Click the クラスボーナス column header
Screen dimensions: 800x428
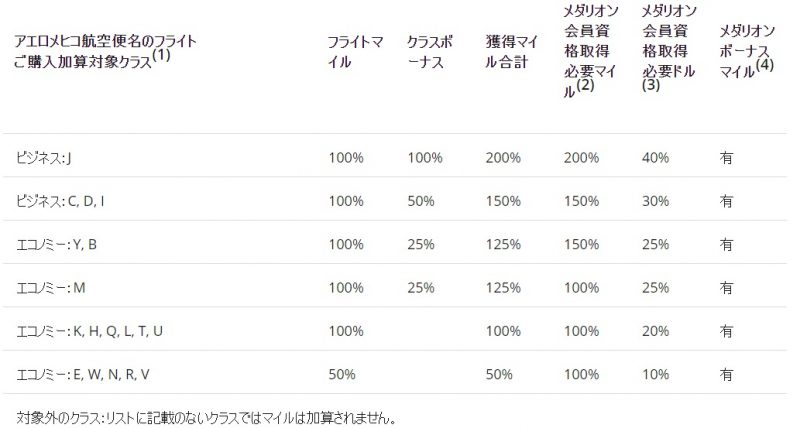tap(430, 52)
